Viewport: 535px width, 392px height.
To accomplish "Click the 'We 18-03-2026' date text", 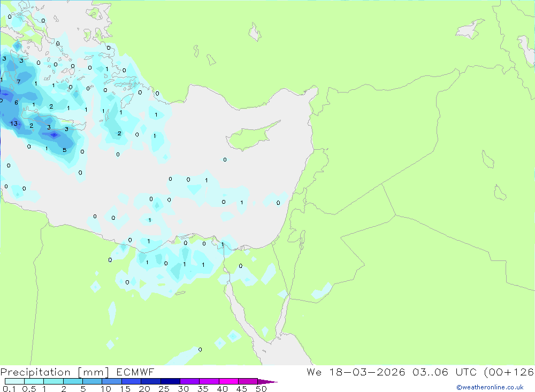I will point(356,372).
